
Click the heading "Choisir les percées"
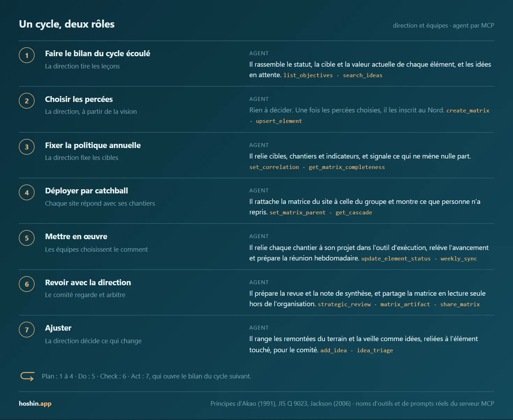pyautogui.click(x=79, y=99)
